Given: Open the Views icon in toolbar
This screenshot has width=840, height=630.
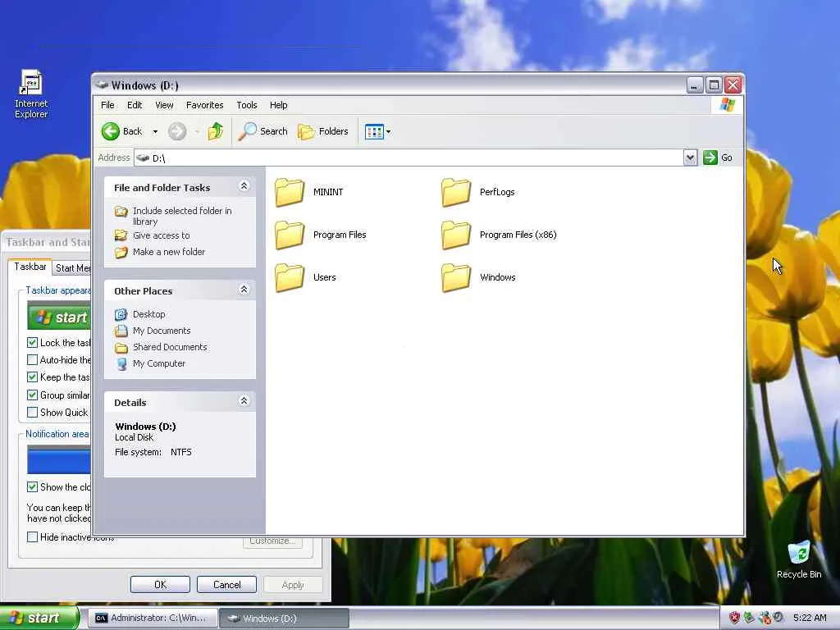Looking at the screenshot, I should [374, 131].
